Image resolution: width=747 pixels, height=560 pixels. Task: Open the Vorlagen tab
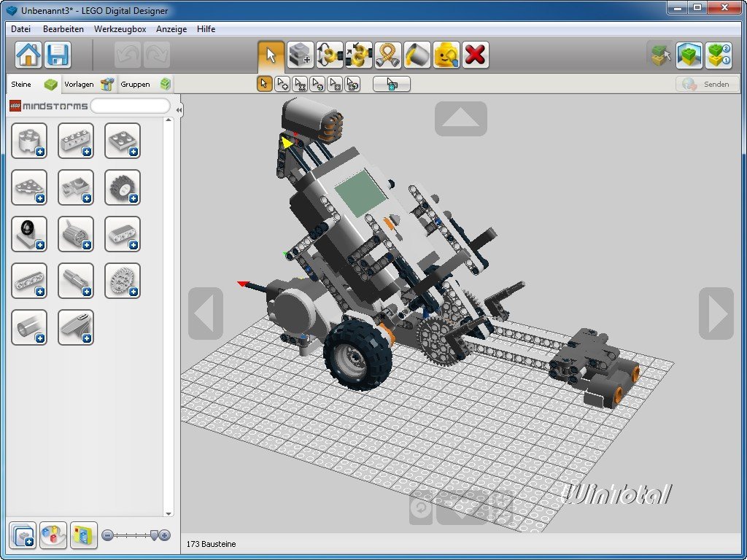[89, 85]
